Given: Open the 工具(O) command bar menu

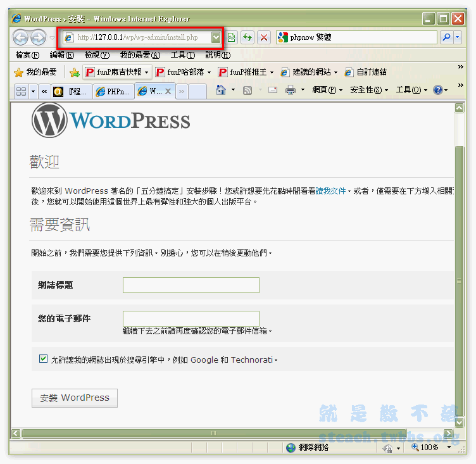Looking at the screenshot, I should click(x=411, y=90).
